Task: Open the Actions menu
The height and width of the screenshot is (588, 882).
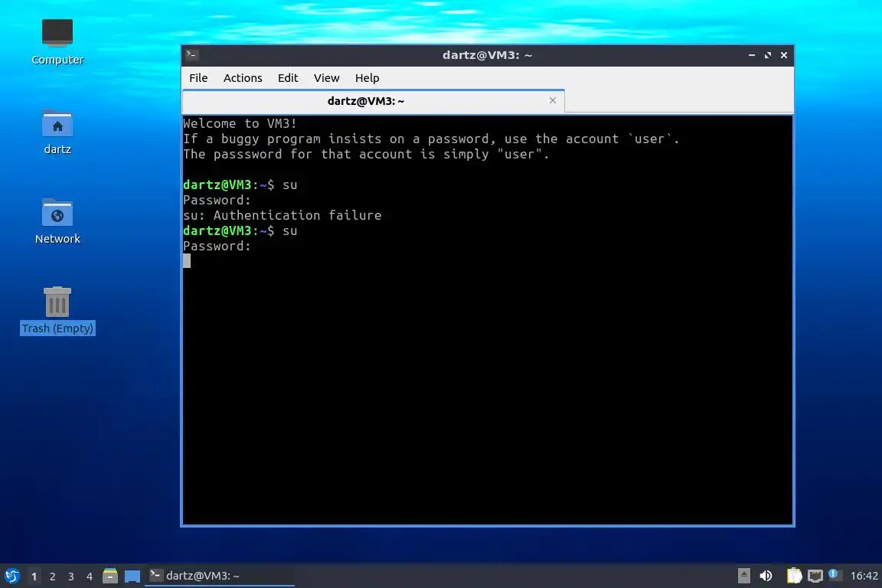Action: [243, 77]
